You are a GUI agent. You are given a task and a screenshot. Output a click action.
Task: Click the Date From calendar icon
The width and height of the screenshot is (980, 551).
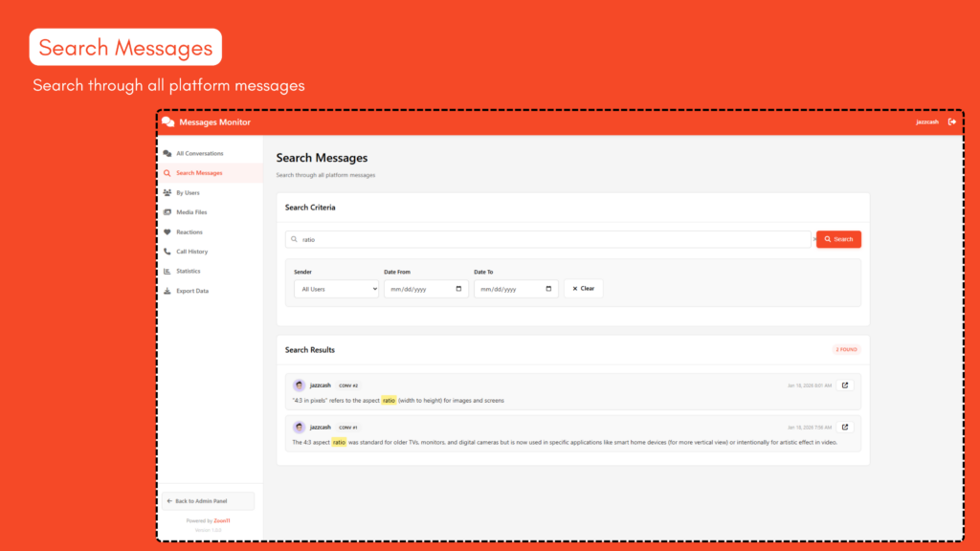pos(458,289)
